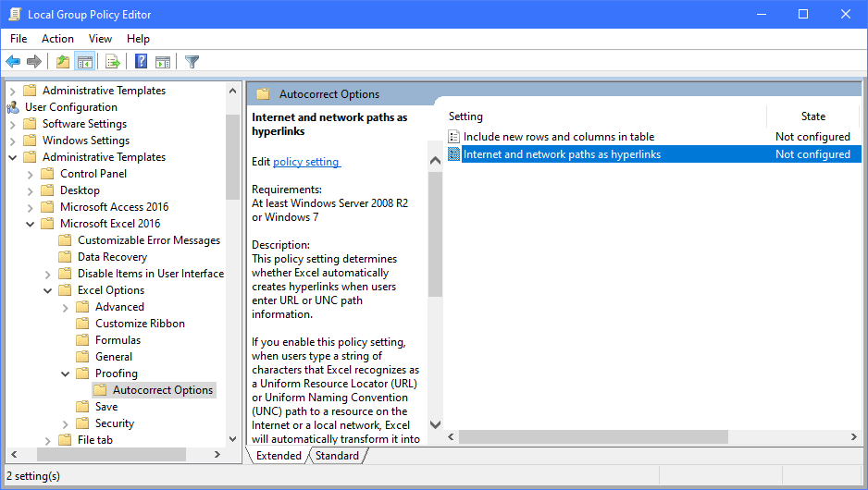The width and height of the screenshot is (868, 490).
Task: Expand the Windows Settings node
Action: (x=13, y=141)
